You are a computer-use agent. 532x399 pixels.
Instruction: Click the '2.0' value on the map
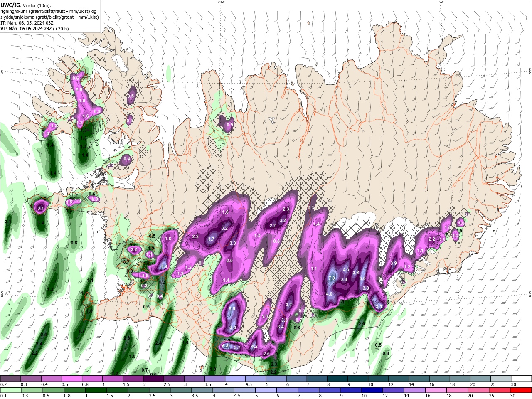(229, 261)
